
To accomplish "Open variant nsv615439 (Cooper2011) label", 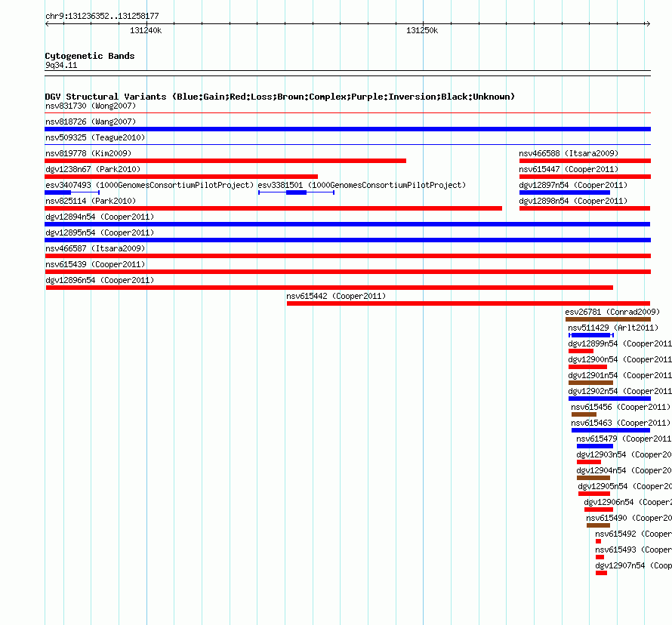I will point(95,264).
